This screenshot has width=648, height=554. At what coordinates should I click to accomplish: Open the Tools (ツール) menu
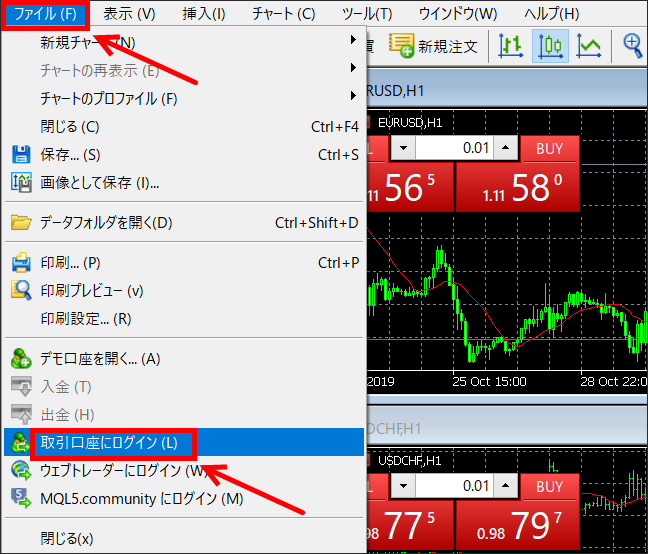coord(366,14)
